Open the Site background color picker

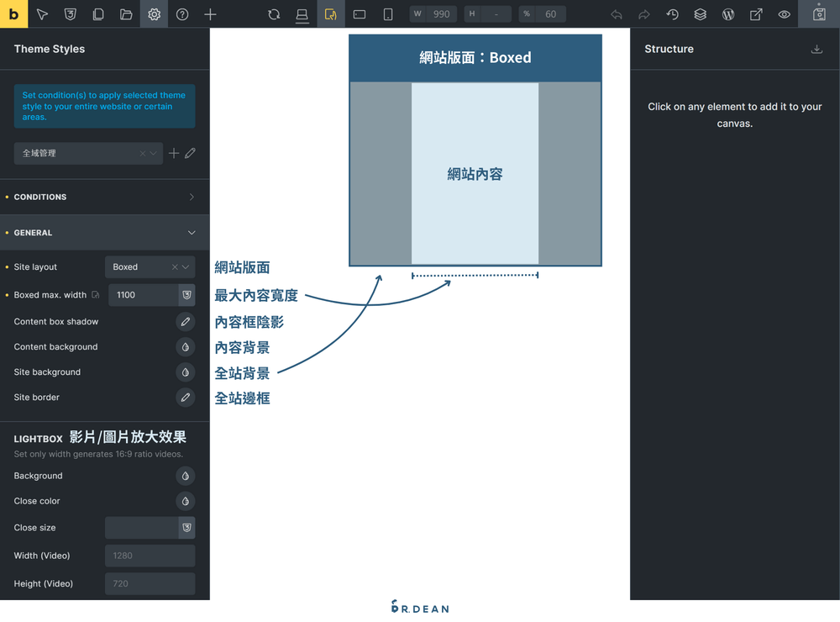[186, 372]
